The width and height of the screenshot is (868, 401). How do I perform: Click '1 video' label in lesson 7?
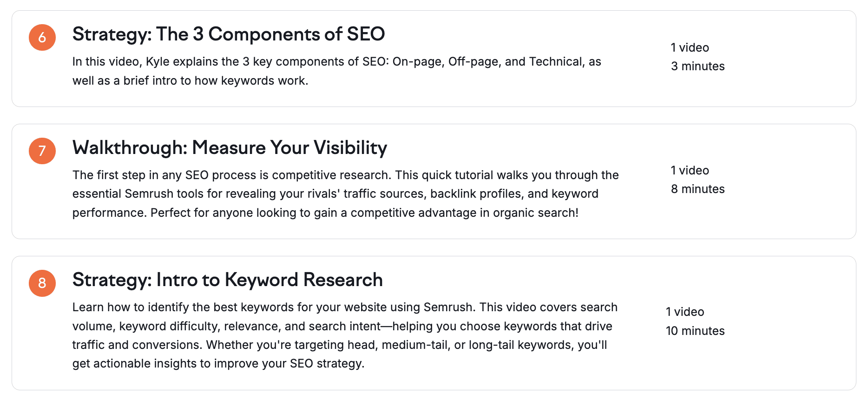690,171
